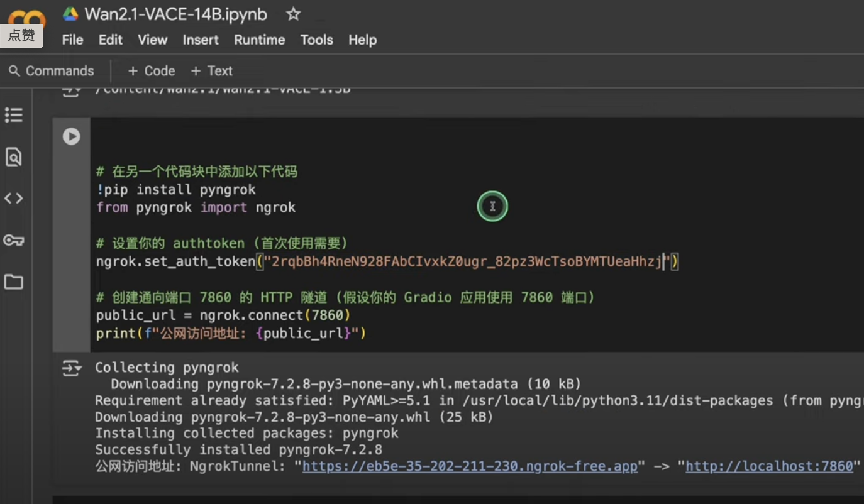
Task: Toggle the pyngrok cell output icon
Action: coord(71,369)
